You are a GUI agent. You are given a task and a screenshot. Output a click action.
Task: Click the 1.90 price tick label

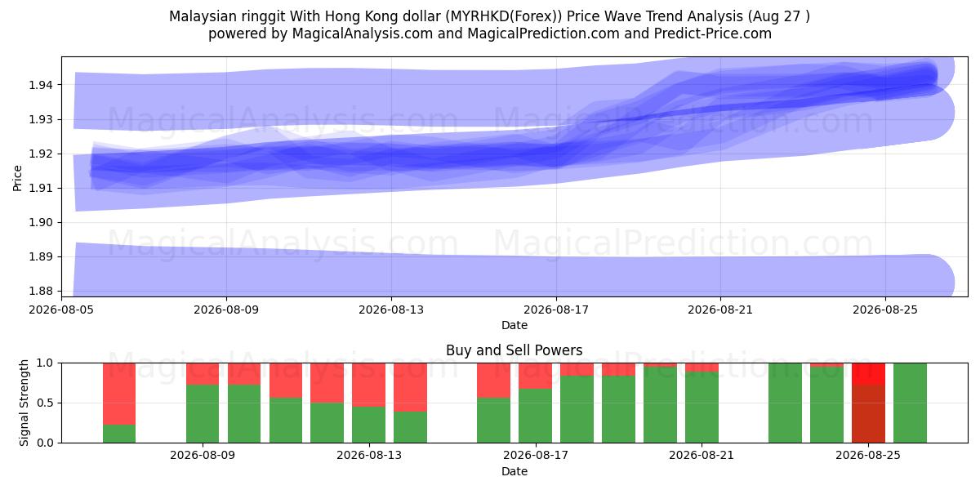coord(42,222)
